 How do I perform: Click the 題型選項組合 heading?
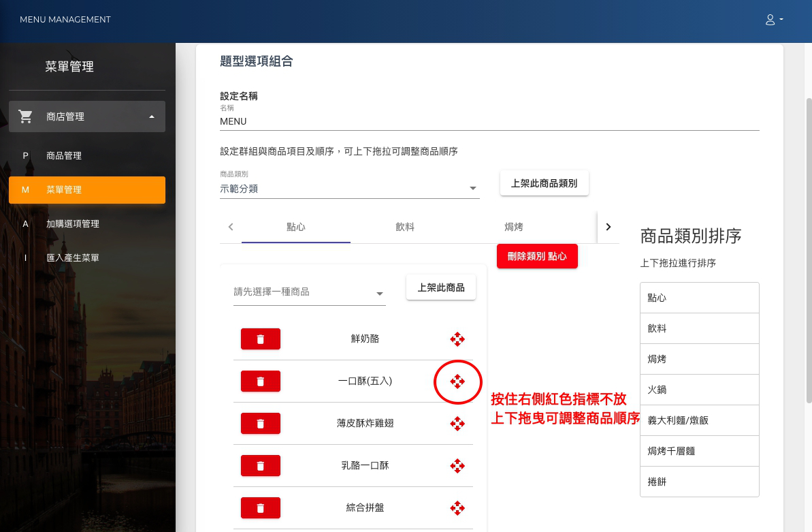[257, 61]
